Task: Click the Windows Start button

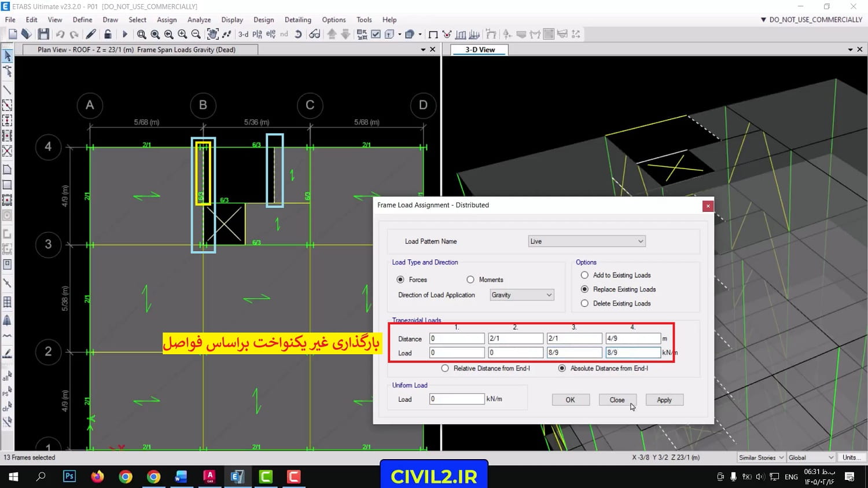Action: 13,476
